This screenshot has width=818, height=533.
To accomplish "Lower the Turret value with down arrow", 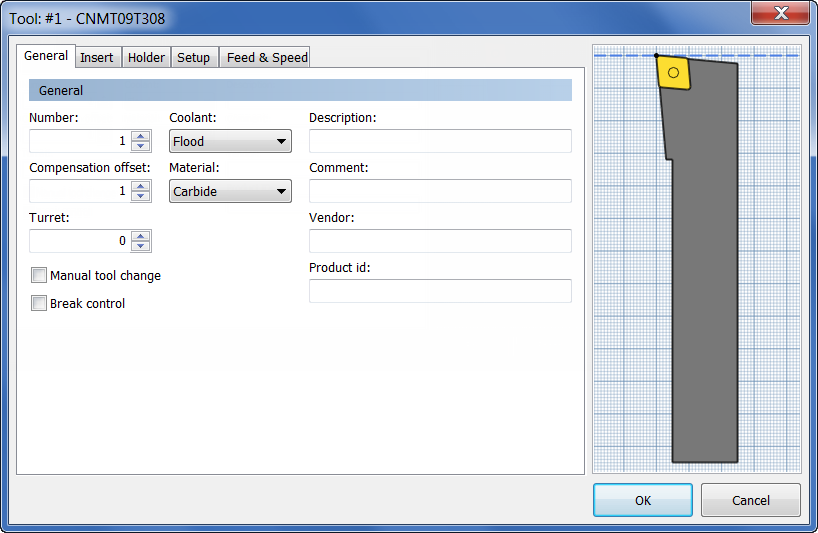I will point(140,246).
